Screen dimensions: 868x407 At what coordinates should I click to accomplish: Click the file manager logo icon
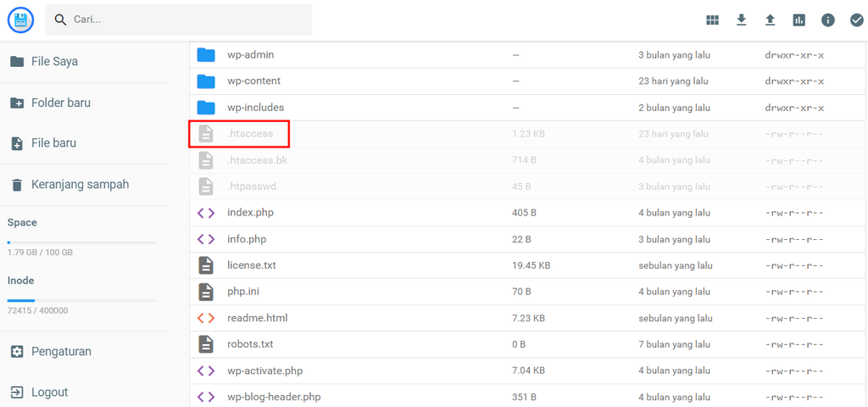tap(21, 20)
